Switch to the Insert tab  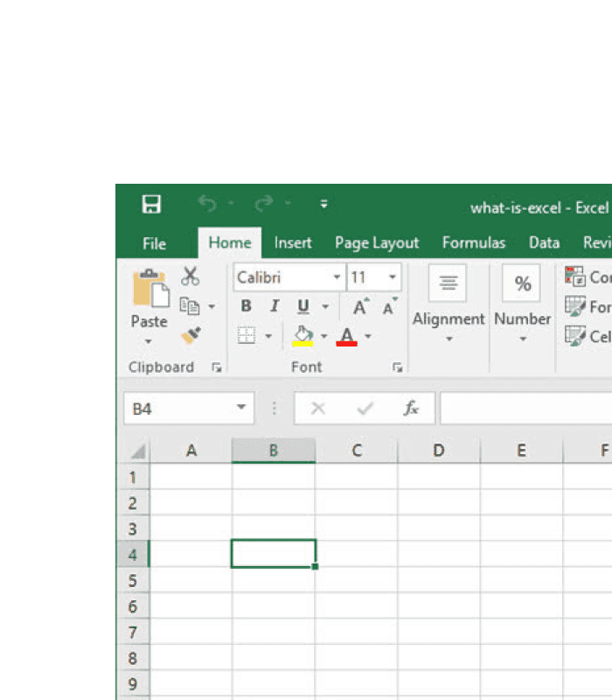293,243
